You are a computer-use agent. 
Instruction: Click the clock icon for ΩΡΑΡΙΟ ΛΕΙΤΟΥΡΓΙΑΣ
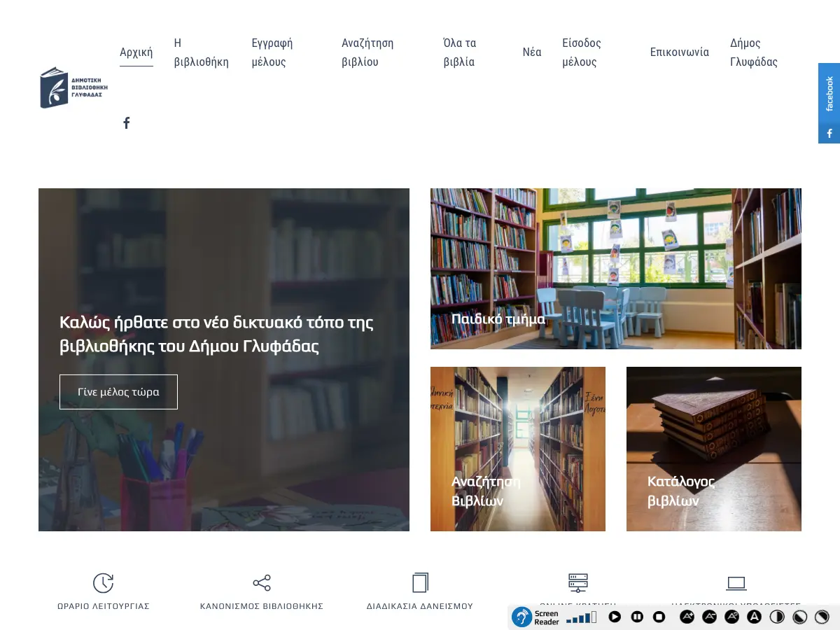103,583
